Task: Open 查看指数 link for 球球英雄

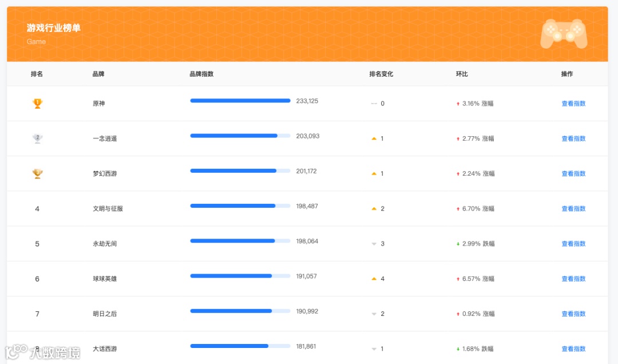Action: point(573,279)
